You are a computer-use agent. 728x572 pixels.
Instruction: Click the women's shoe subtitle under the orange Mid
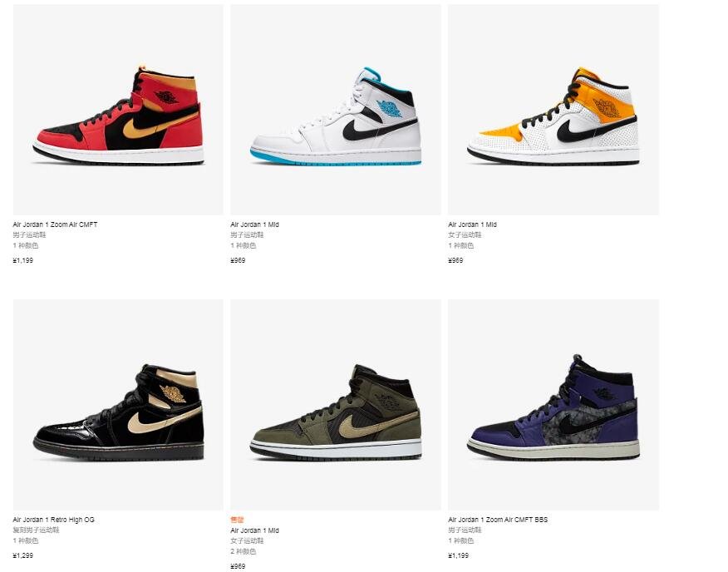coord(465,235)
